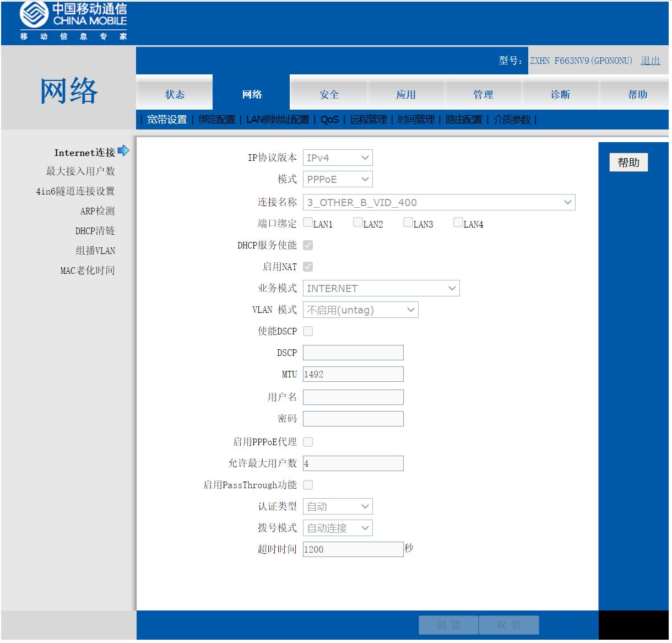Click the 帮助 button in right panel
This screenshot has width=672, height=643.
click(628, 163)
